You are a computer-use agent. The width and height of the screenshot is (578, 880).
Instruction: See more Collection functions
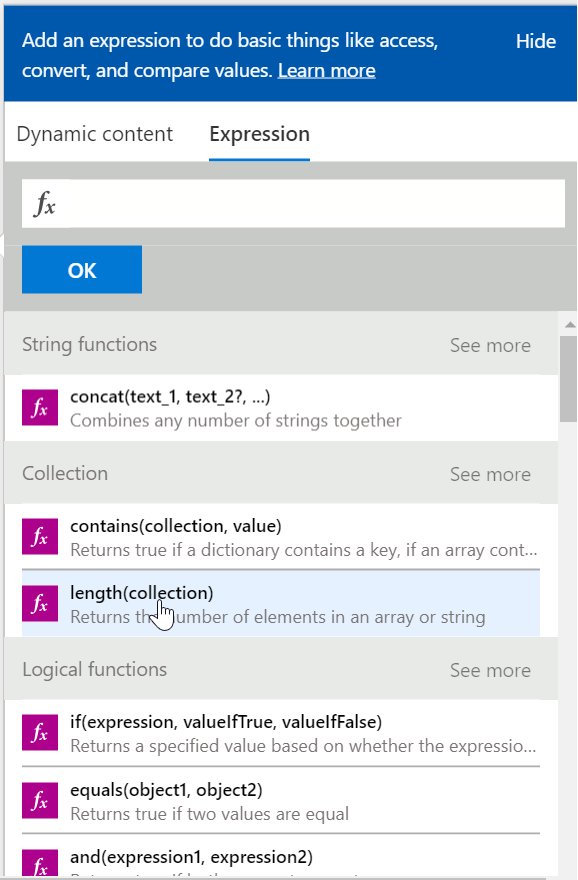click(490, 473)
